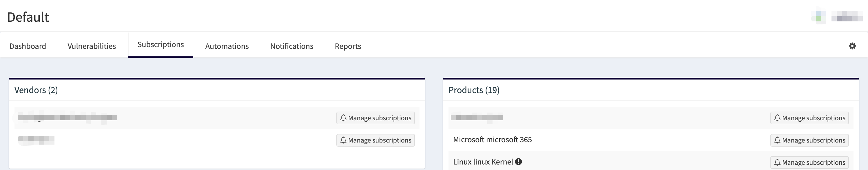Manage subscriptions for Microsoft microsoft 365

point(809,140)
